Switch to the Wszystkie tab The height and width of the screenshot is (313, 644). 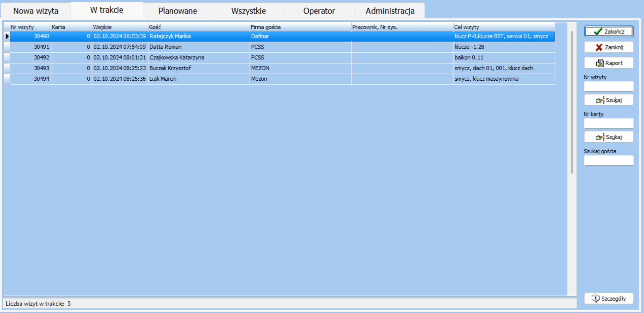tap(249, 11)
